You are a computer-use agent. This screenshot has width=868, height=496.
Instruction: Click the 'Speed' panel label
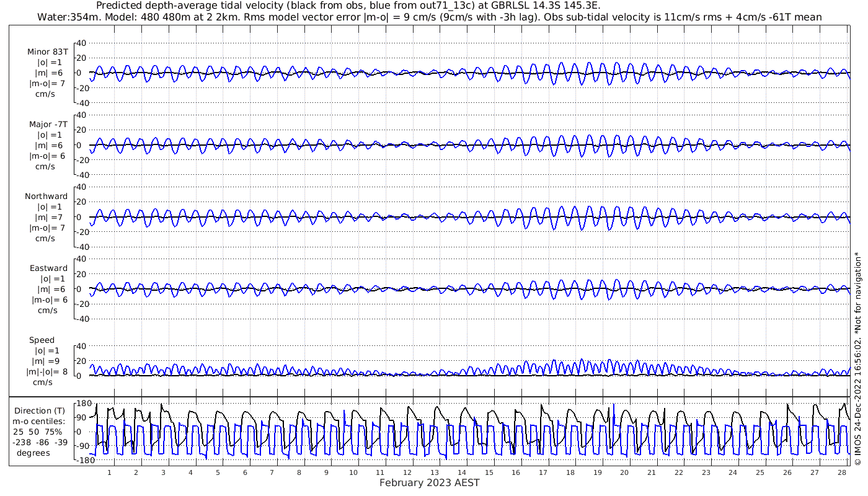pos(42,340)
